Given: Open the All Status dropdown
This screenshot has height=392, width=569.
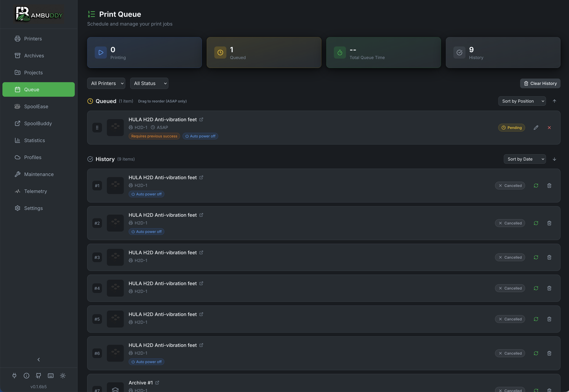Looking at the screenshot, I should point(149,83).
